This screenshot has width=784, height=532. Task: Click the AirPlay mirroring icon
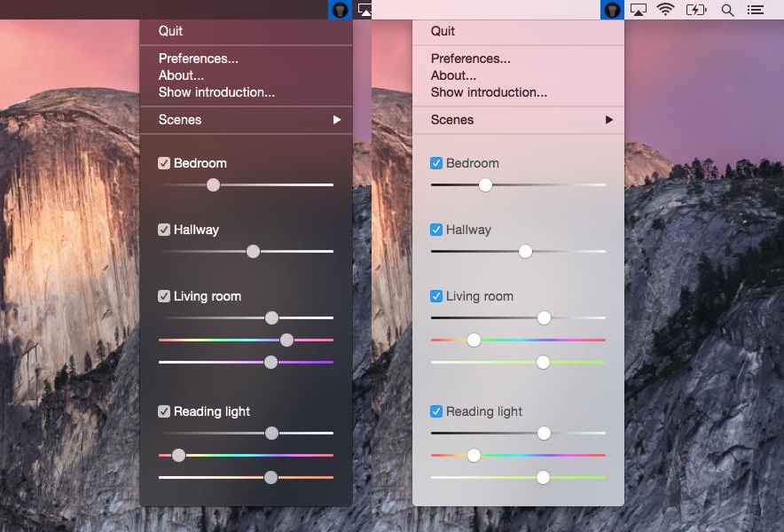click(639, 10)
